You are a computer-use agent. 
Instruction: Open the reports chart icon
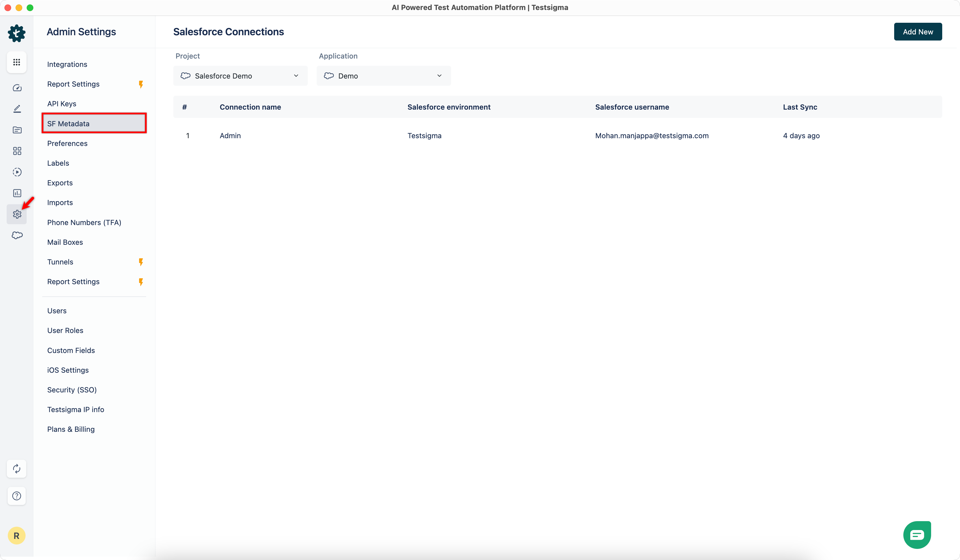[17, 193]
